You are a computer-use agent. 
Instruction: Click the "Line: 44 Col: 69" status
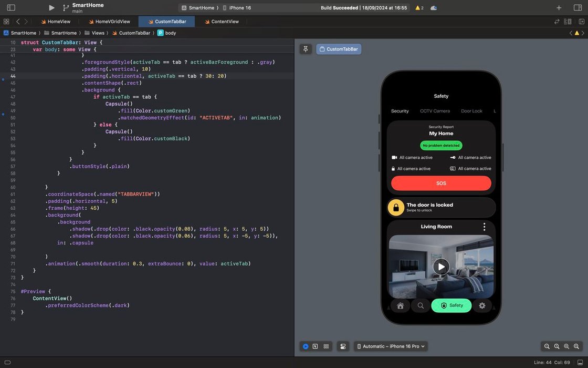pos(552,362)
